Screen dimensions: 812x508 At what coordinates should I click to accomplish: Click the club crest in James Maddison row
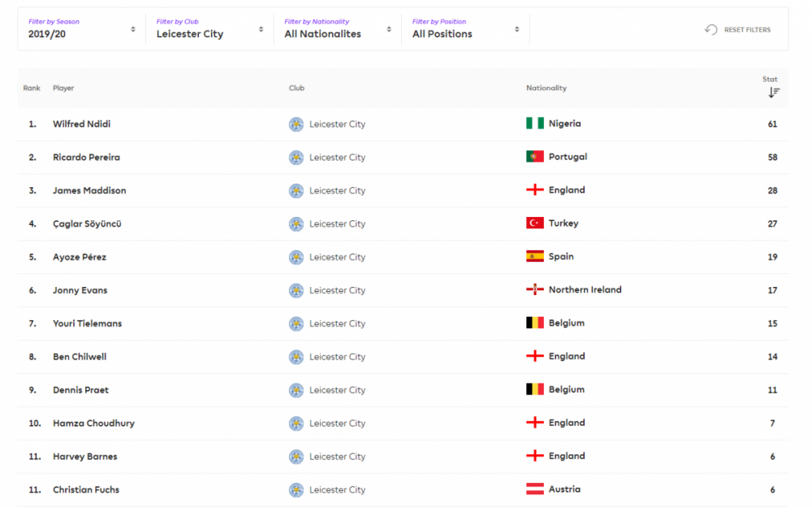click(296, 191)
